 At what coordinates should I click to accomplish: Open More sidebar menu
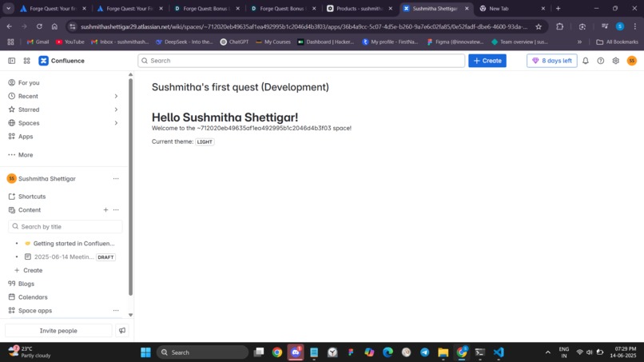point(21,155)
